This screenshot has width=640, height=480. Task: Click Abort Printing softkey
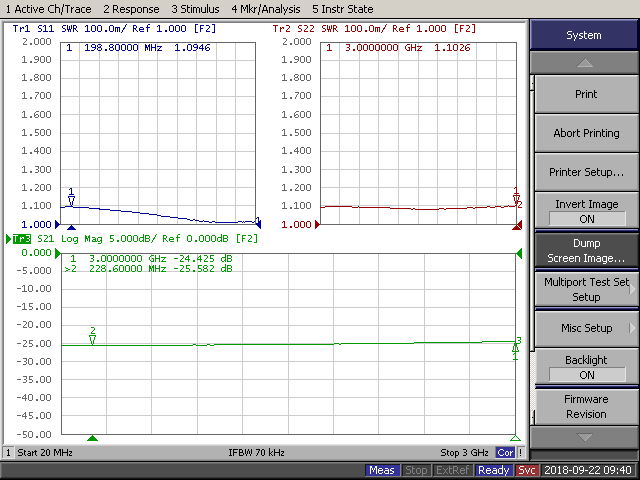pos(586,133)
